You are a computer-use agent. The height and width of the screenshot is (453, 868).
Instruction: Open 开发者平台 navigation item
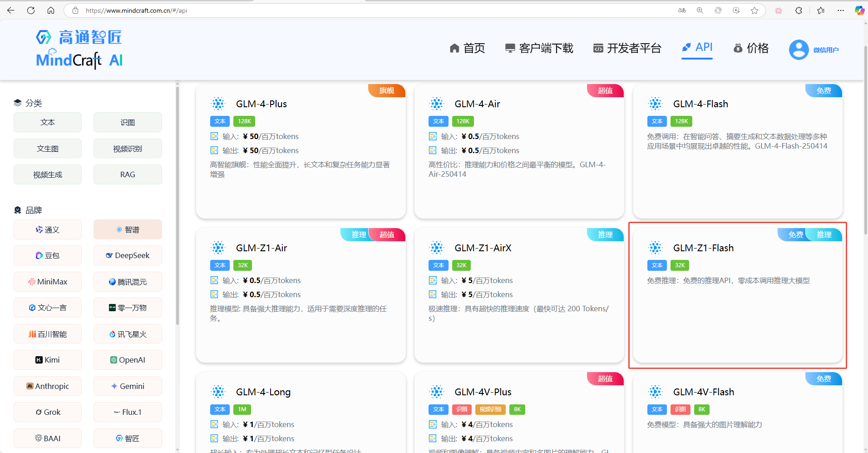[627, 48]
